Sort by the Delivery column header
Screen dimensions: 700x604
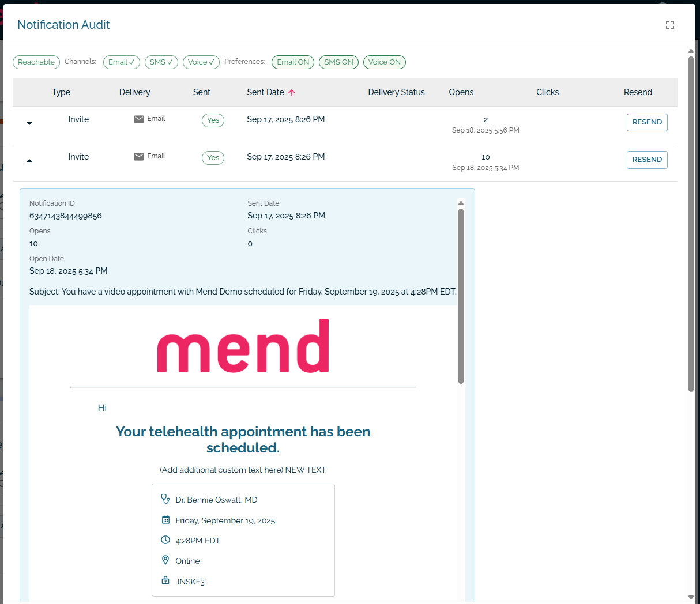134,92
